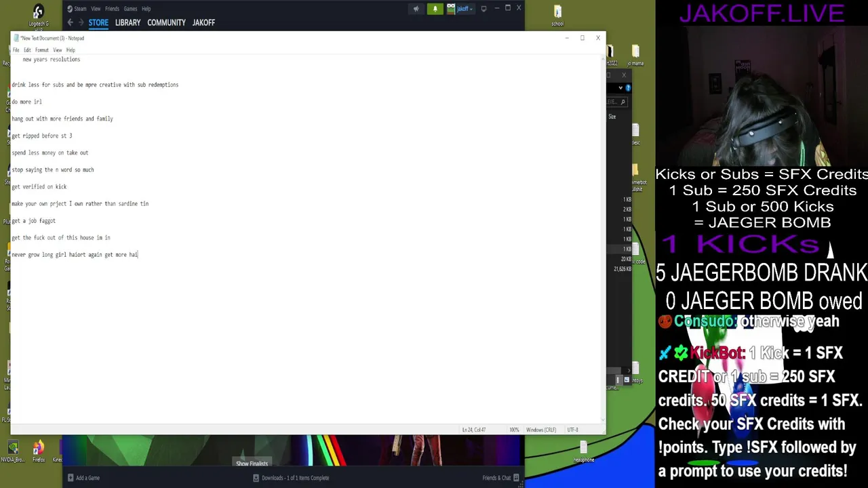Open the Friends menu in Steam

112,9
